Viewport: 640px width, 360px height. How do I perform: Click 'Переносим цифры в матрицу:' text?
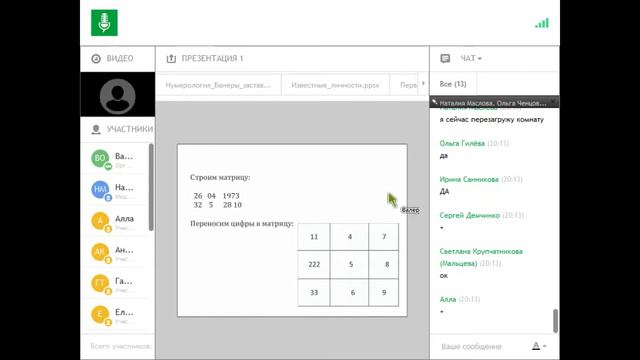click(242, 224)
